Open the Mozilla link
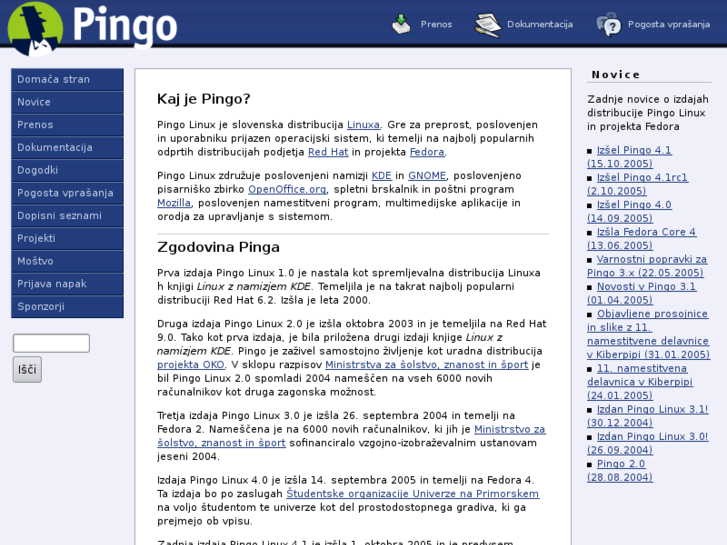727x545 pixels. coord(174,203)
